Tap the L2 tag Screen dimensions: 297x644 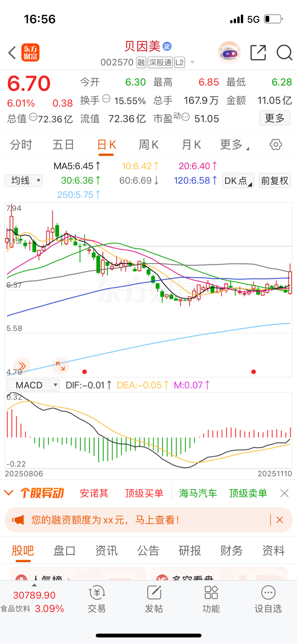click(179, 62)
